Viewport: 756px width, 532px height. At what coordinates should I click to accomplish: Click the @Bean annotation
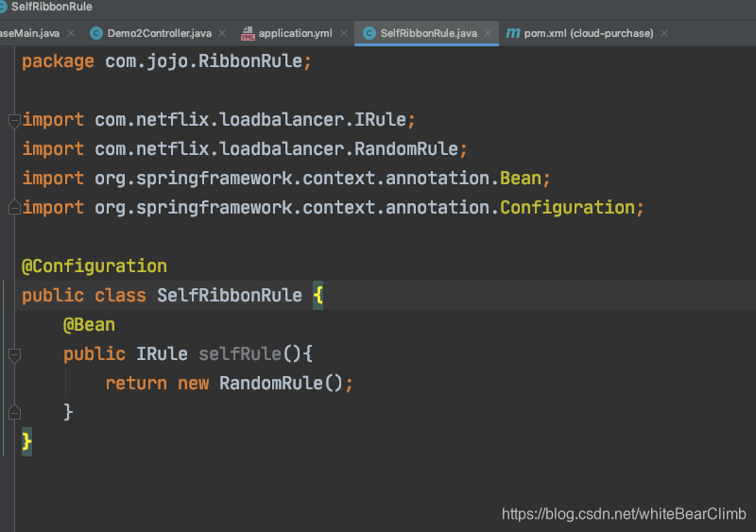(x=89, y=325)
